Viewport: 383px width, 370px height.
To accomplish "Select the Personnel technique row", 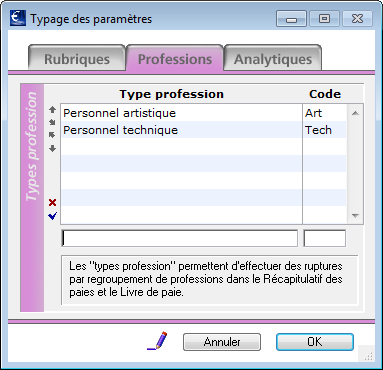I will pos(204,130).
